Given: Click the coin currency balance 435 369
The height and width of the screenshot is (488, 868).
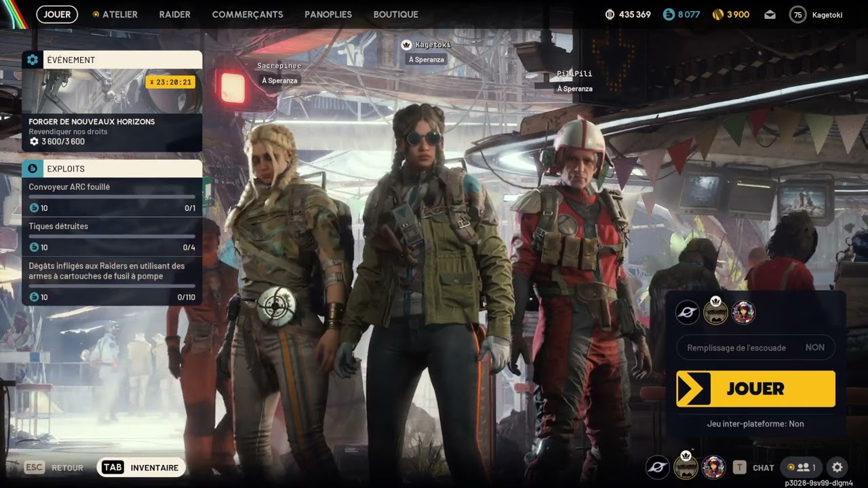Looking at the screenshot, I should pyautogui.click(x=628, y=14).
